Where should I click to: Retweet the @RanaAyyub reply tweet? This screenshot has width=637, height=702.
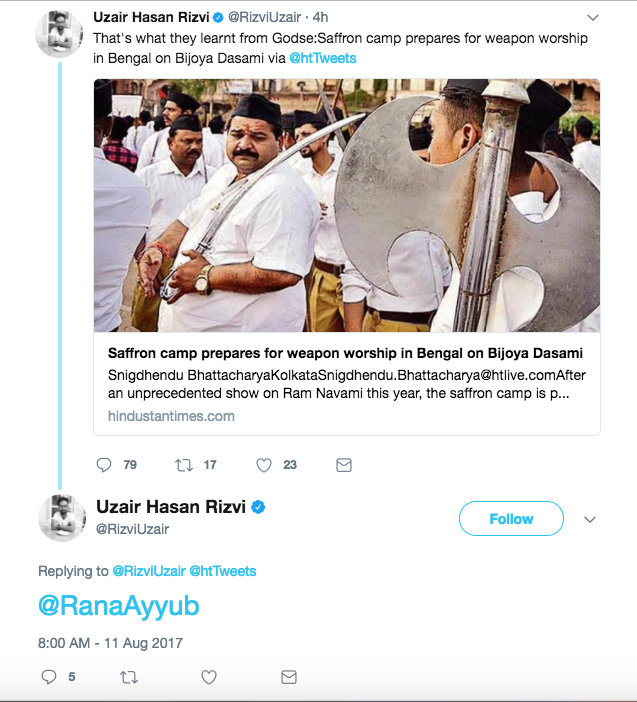129,677
